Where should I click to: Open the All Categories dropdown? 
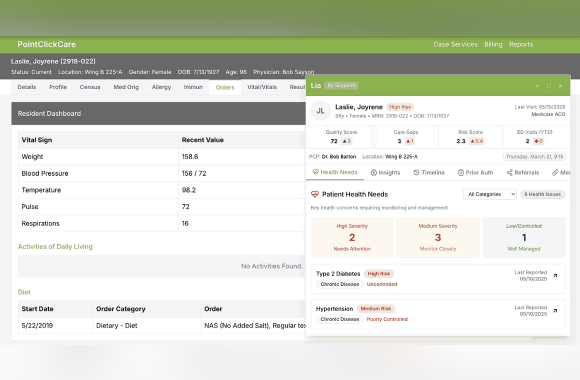(x=490, y=194)
